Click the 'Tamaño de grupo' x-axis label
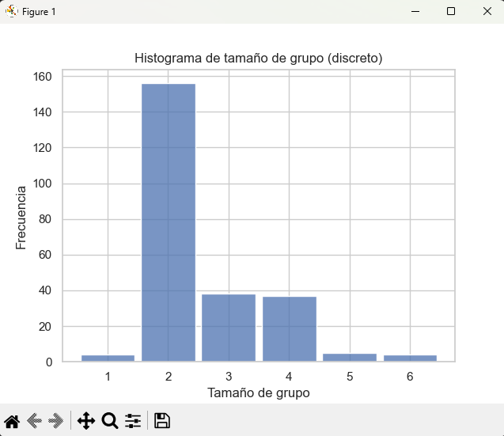 click(x=258, y=392)
